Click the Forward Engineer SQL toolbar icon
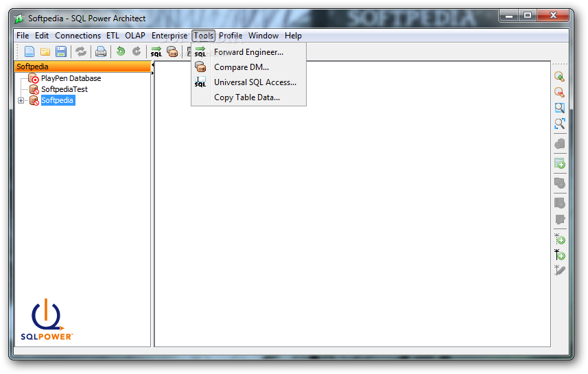 coord(156,51)
